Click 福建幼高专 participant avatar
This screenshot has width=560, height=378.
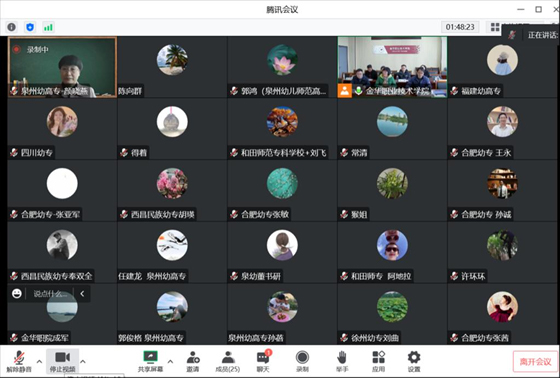502,60
